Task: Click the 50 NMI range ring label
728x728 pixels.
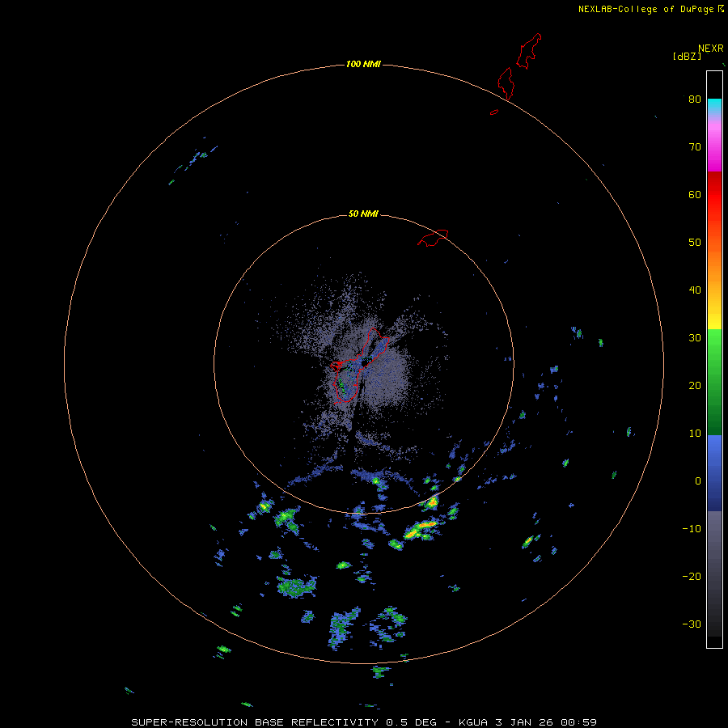Action: 363,214
